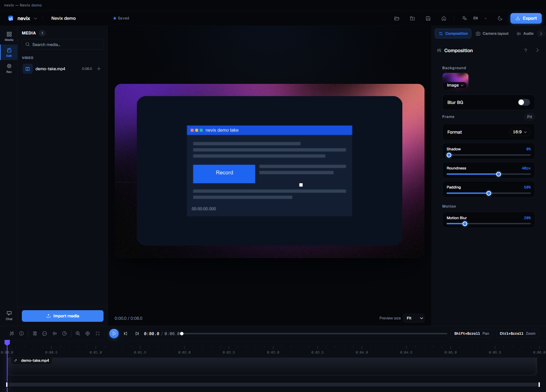The width and height of the screenshot is (546, 392).
Task: Open Media panel in left sidebar
Action: click(x=9, y=36)
